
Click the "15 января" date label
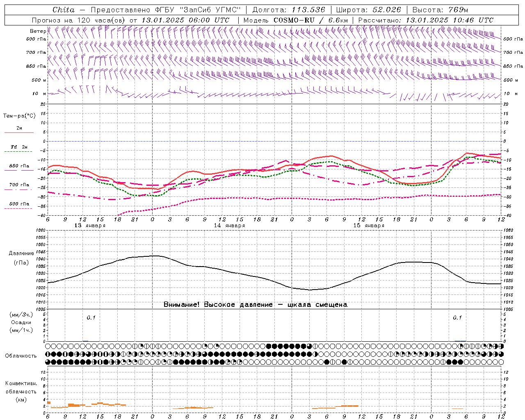[x=369, y=226]
